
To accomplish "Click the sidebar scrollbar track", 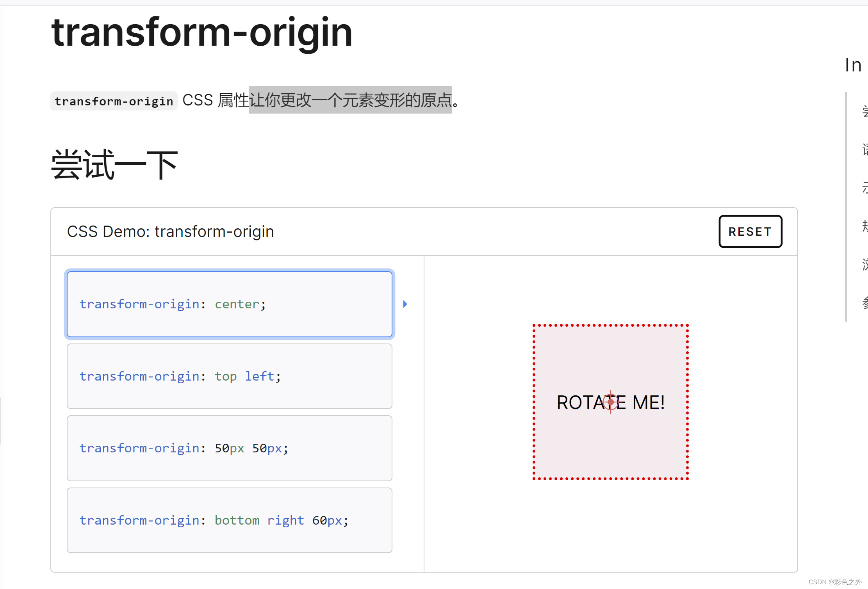I will click(x=845, y=207).
